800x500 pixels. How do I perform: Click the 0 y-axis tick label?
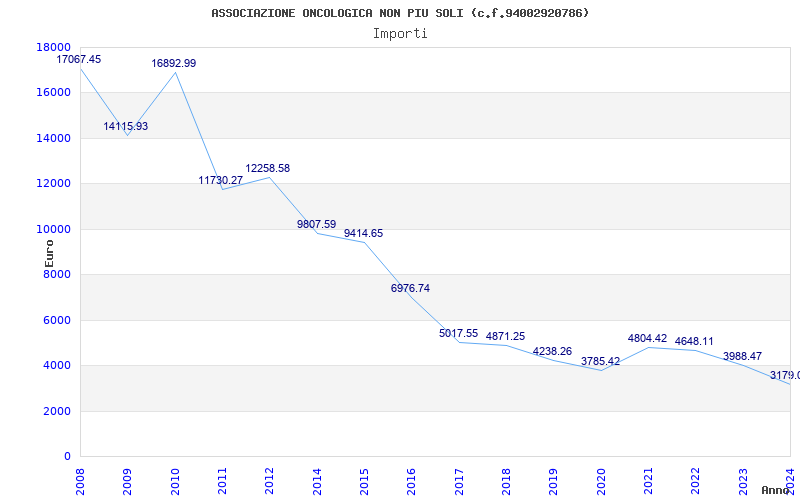coord(67,457)
